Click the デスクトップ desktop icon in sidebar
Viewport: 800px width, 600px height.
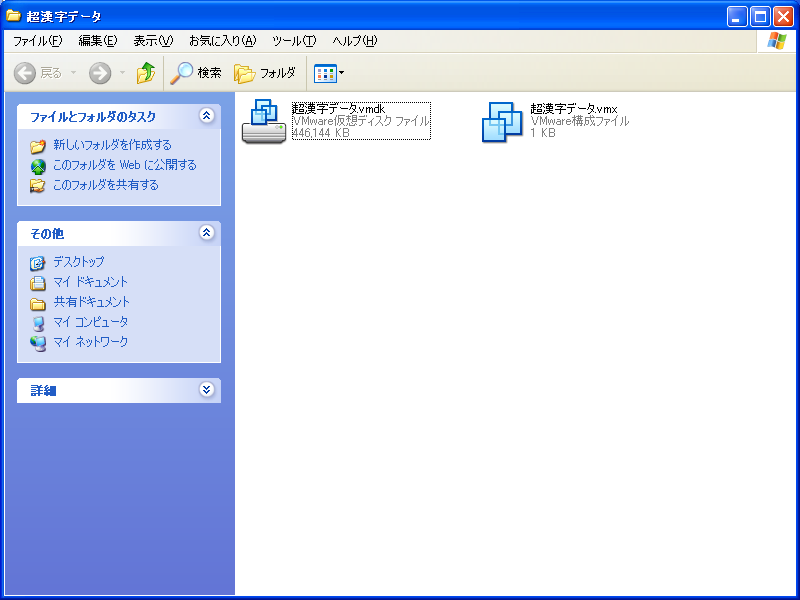point(38,262)
